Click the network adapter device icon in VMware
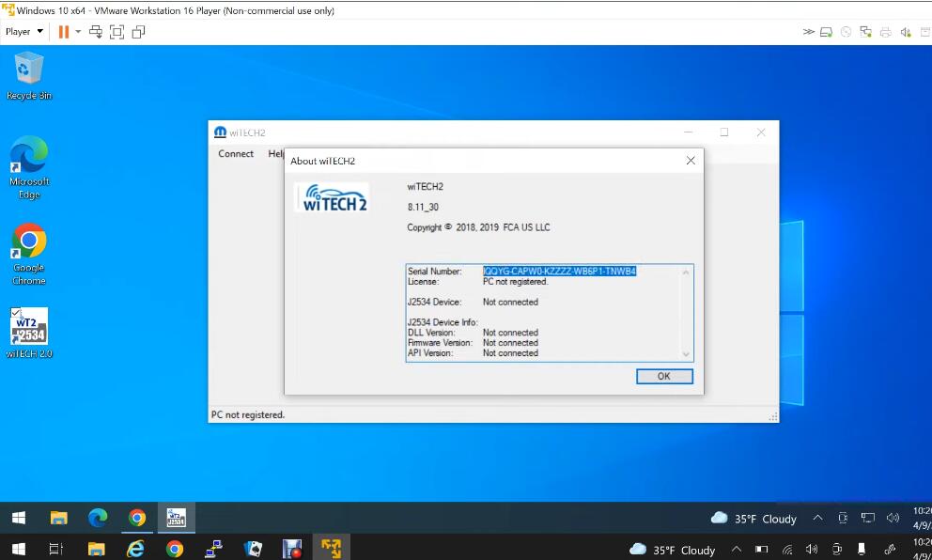 point(866,32)
